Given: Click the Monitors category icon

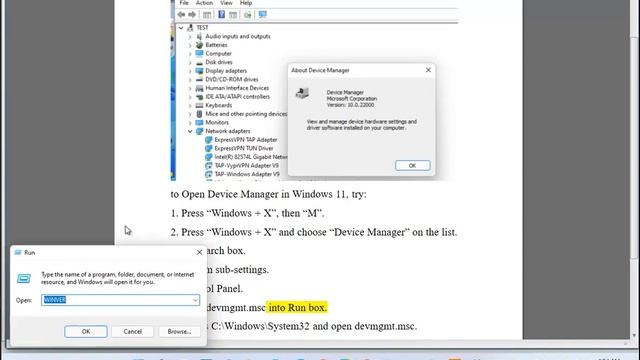Looking at the screenshot, I should click(199, 122).
